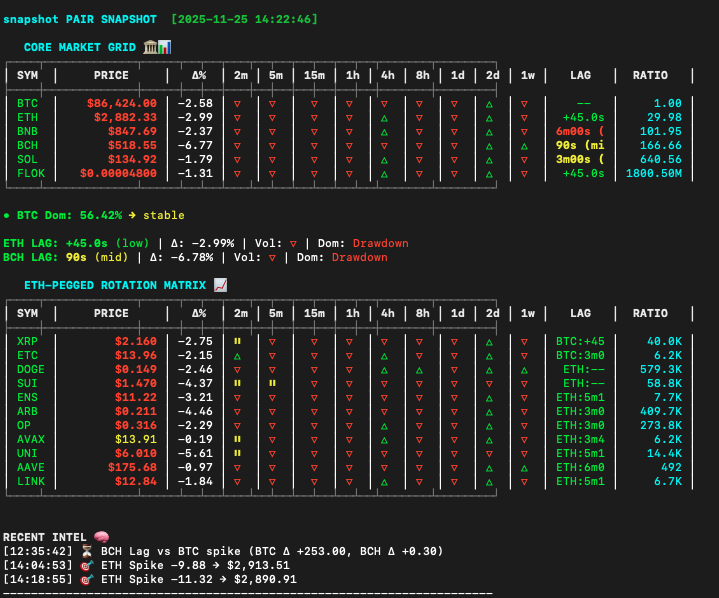
Task: Click the BTC Dom: 56.42% value
Action: click(70, 215)
